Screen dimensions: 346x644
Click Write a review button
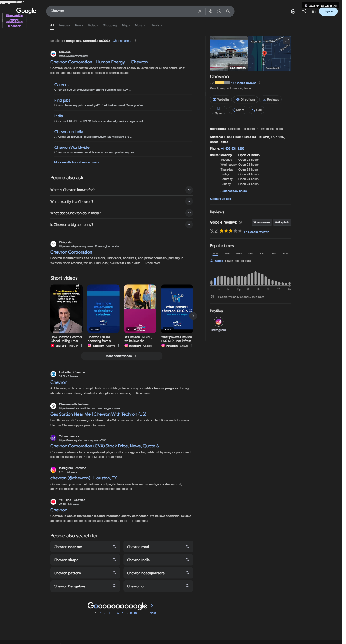coord(262,222)
